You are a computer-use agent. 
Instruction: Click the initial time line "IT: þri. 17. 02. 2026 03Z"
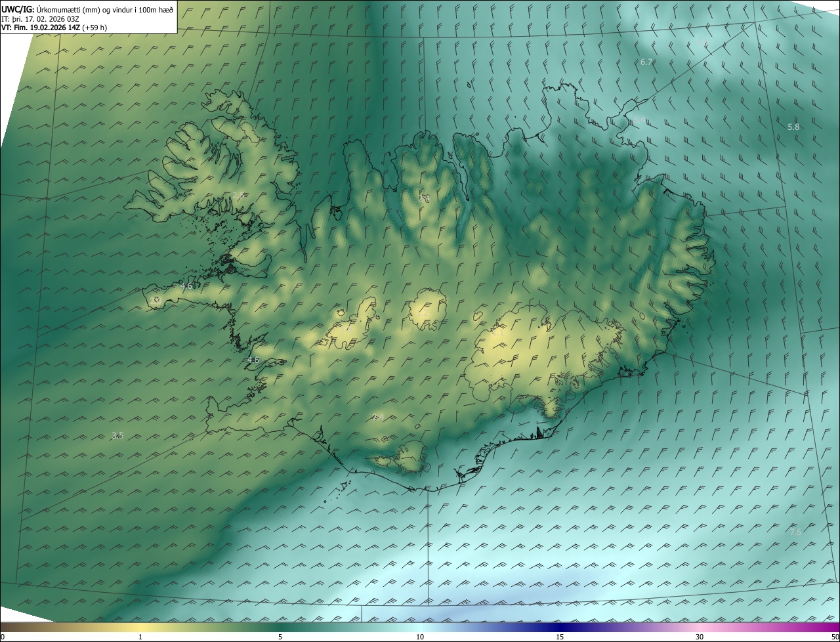40,18
